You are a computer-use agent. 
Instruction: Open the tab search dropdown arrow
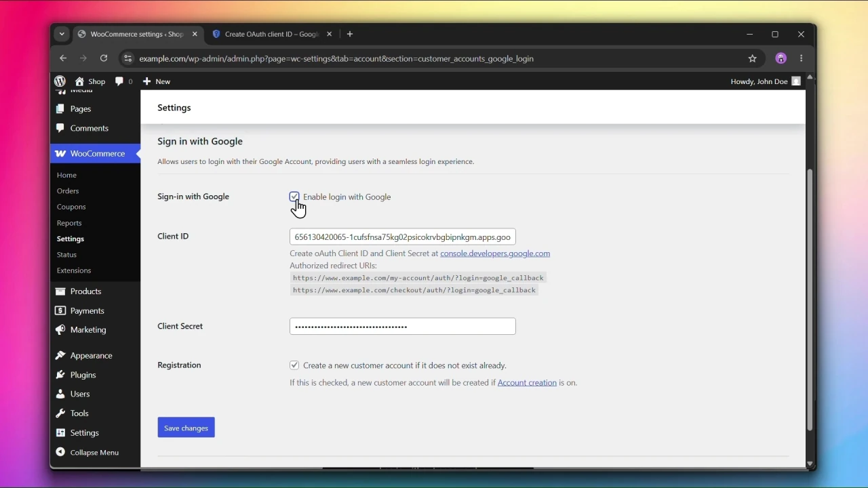(x=62, y=35)
